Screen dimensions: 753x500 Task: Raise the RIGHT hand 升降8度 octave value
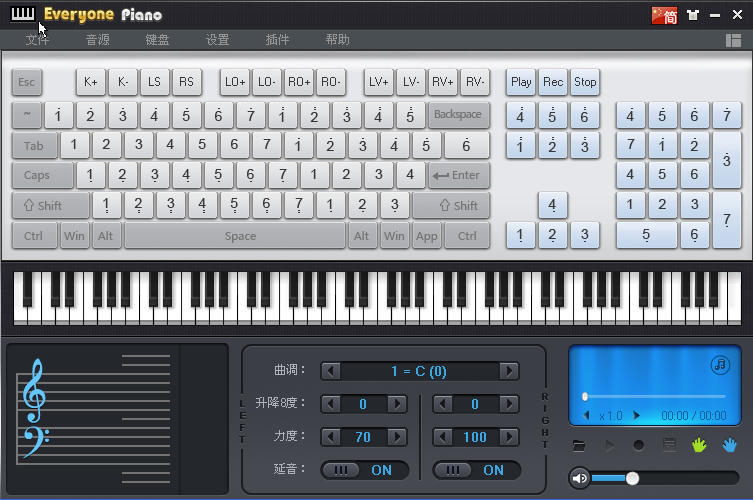pos(510,404)
